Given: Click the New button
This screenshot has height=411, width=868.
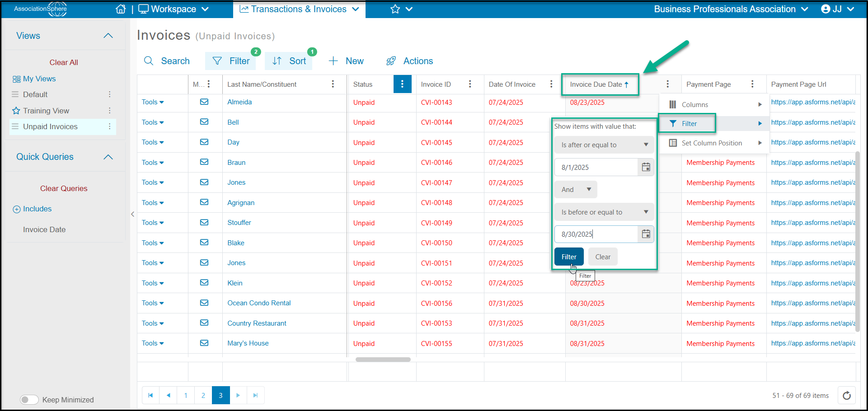Looking at the screenshot, I should tap(346, 61).
